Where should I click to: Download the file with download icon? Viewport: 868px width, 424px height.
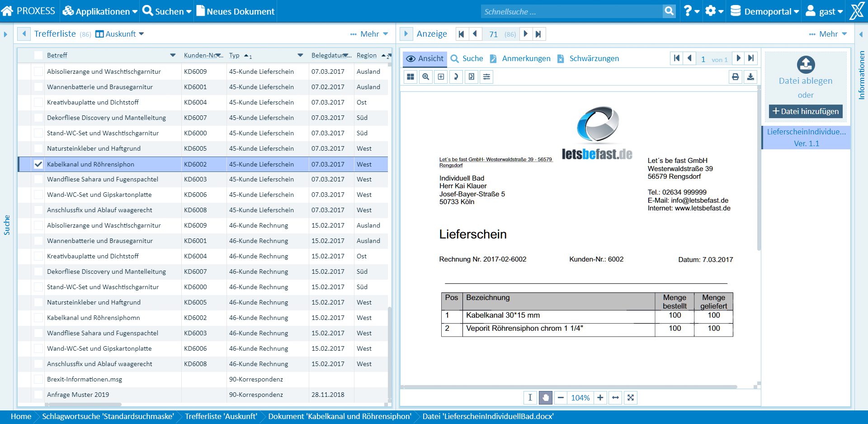tap(750, 77)
